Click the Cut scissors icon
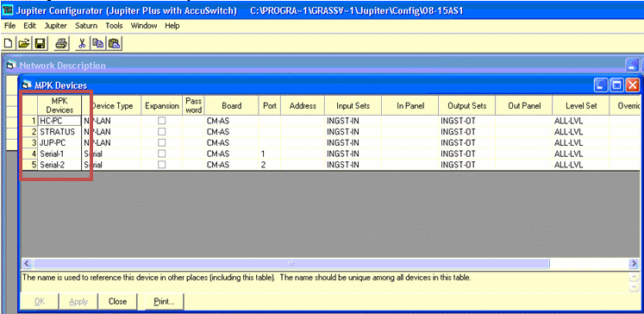 (82, 44)
